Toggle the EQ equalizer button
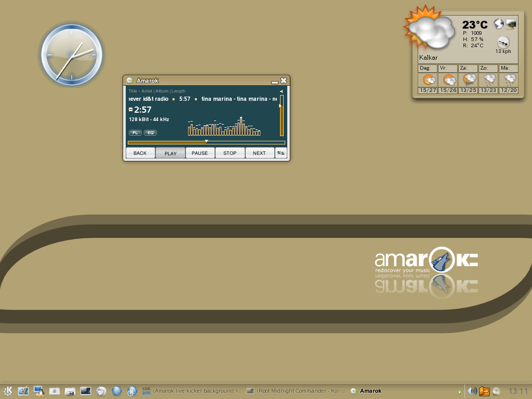Image resolution: width=532 pixels, height=399 pixels. [x=150, y=132]
